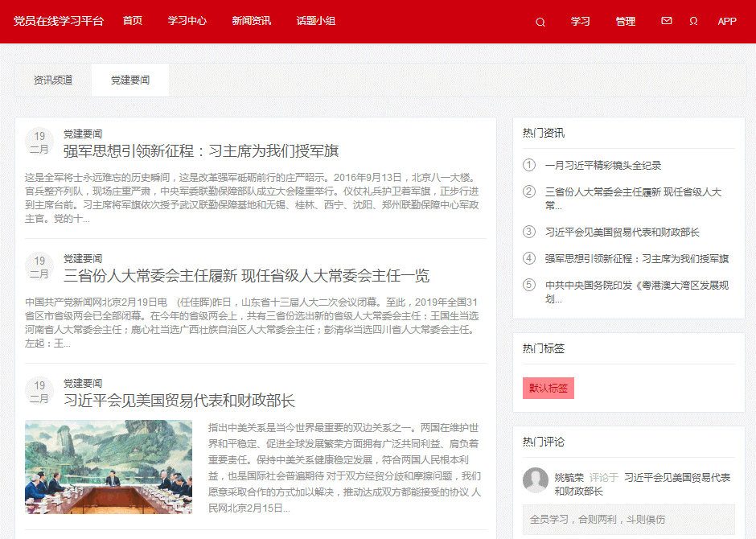Select the 党建要闻 tab
756x539 pixels.
130,80
